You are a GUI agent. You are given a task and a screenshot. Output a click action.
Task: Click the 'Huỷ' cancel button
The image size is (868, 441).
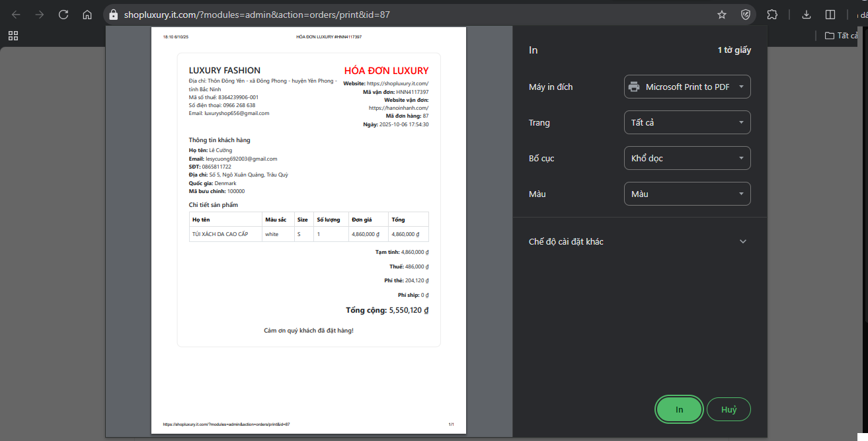729,409
